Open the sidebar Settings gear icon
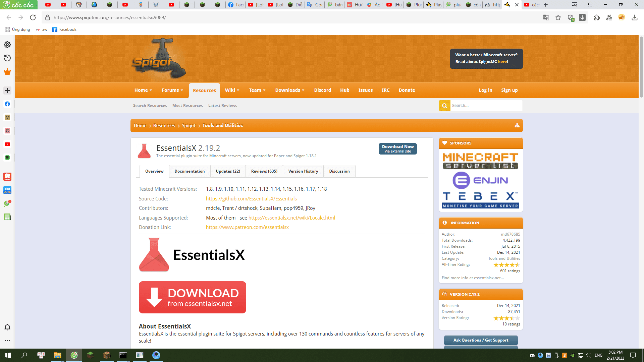Screen dimensions: 644x362 coord(7,45)
